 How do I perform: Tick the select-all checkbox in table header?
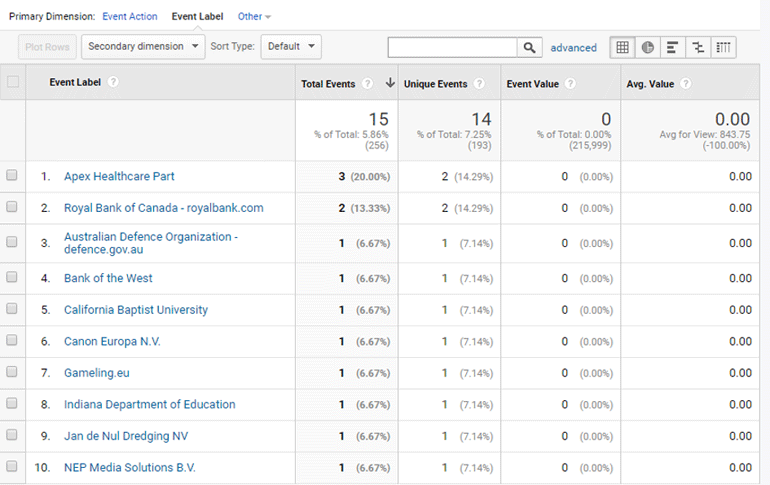click(13, 81)
